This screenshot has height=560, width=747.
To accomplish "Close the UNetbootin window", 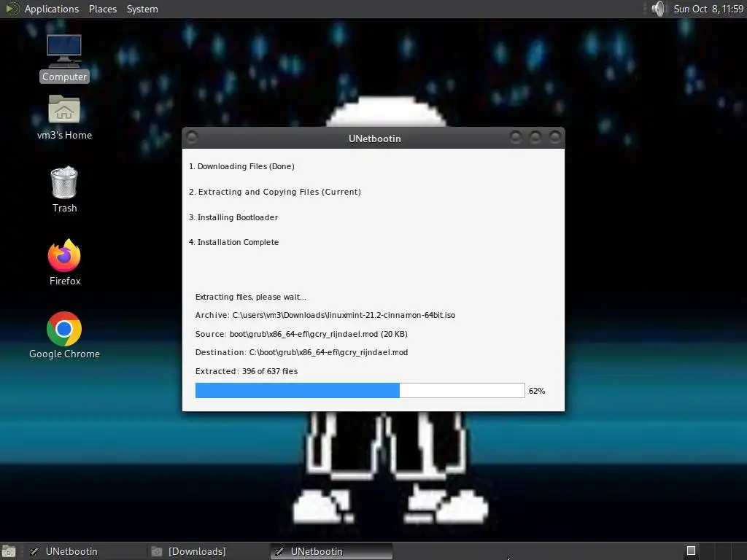I will [x=554, y=138].
